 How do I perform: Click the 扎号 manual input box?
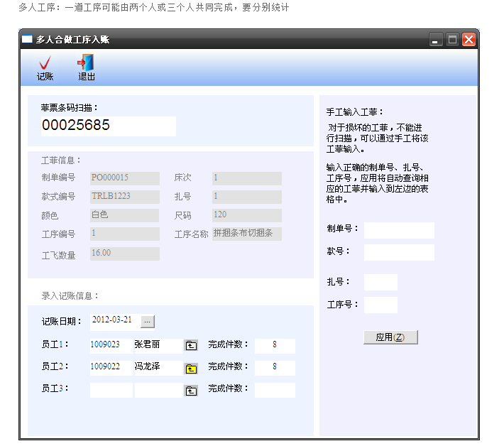point(380,282)
